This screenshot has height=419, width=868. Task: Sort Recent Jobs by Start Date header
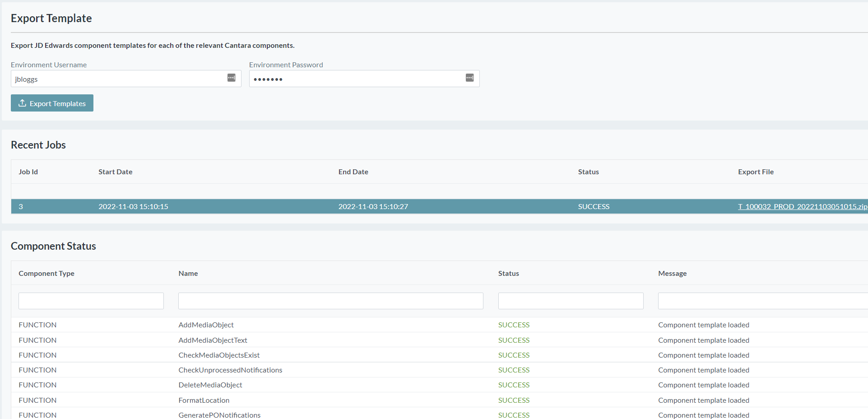coord(115,172)
